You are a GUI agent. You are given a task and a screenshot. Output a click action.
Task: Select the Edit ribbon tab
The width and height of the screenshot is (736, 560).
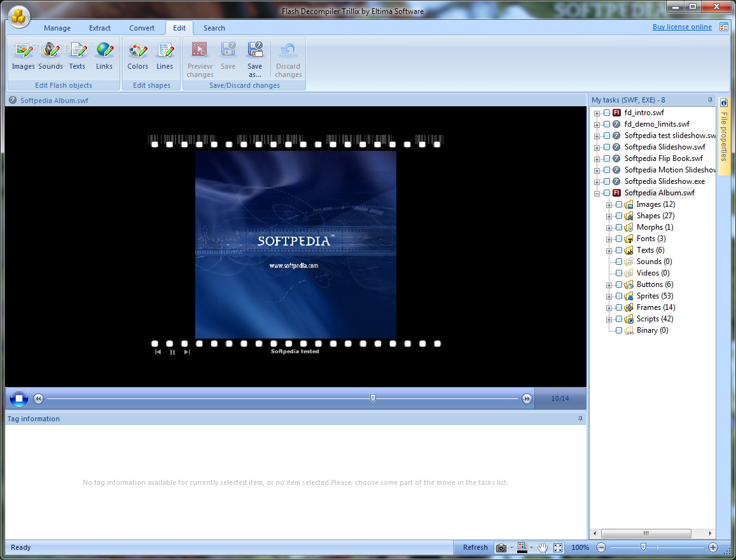(x=179, y=28)
